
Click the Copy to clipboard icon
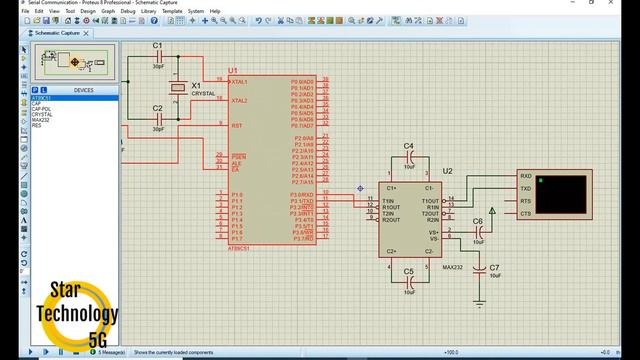pyautogui.click(x=290, y=20)
